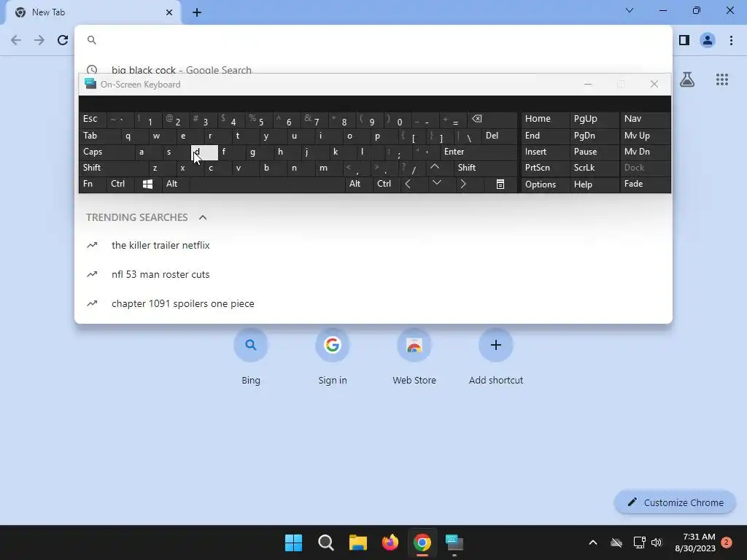This screenshot has width=747, height=560.
Task: Click the highlighted d key
Action: [x=204, y=152]
